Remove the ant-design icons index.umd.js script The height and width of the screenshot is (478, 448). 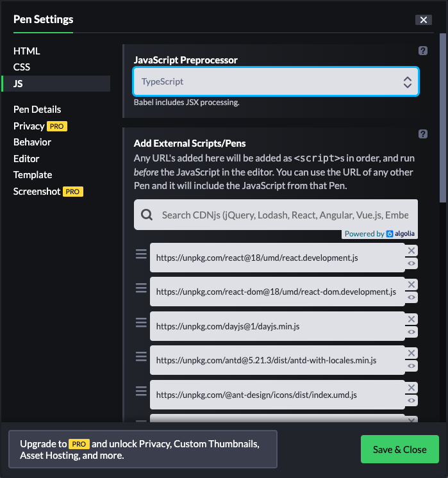pos(411,388)
